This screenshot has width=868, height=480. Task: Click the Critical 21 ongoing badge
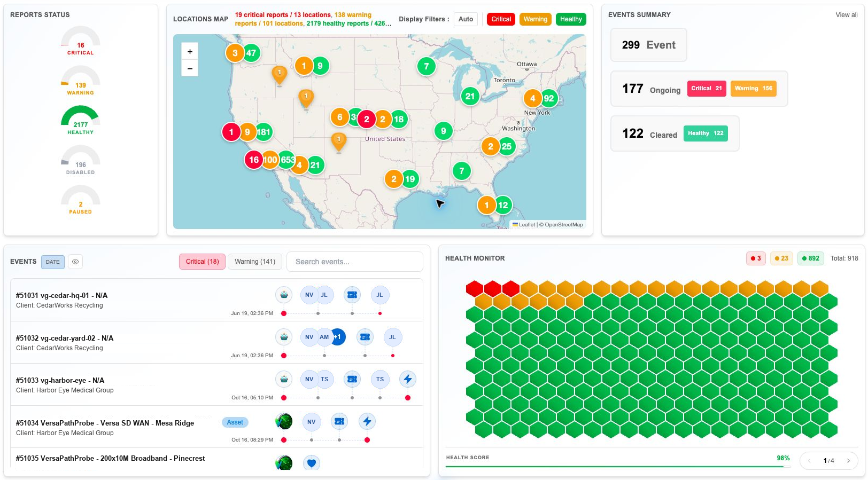click(707, 89)
